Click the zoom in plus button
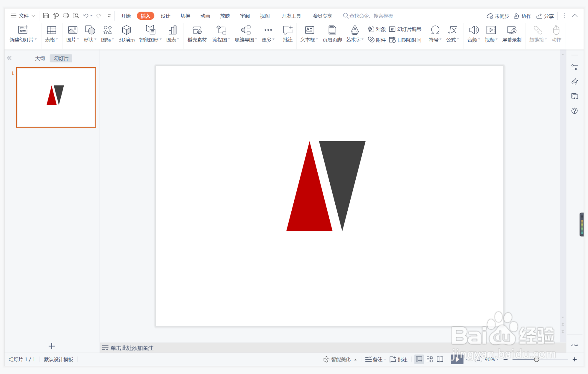This screenshot has height=374, width=588. tap(575, 359)
